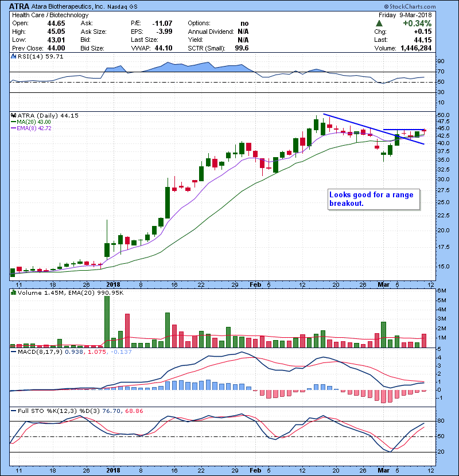Click the Volume 1.45M, EMA(20) 990.95K label
459x476 pixels.
coord(71,292)
